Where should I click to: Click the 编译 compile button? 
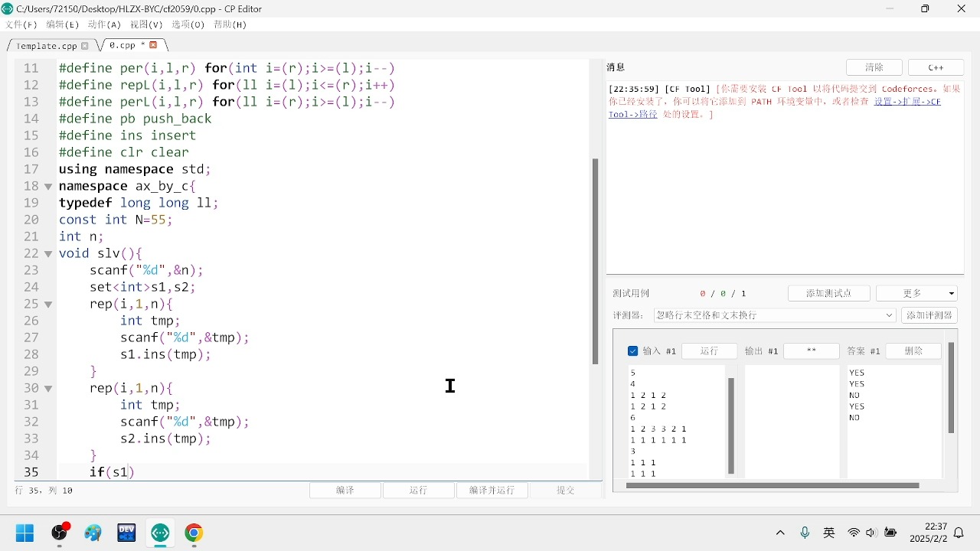coord(345,491)
